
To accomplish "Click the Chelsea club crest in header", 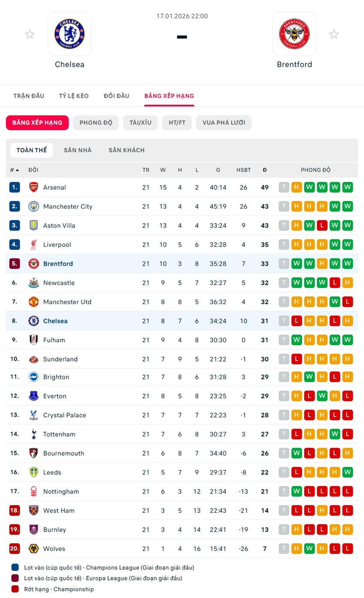I will [x=69, y=34].
